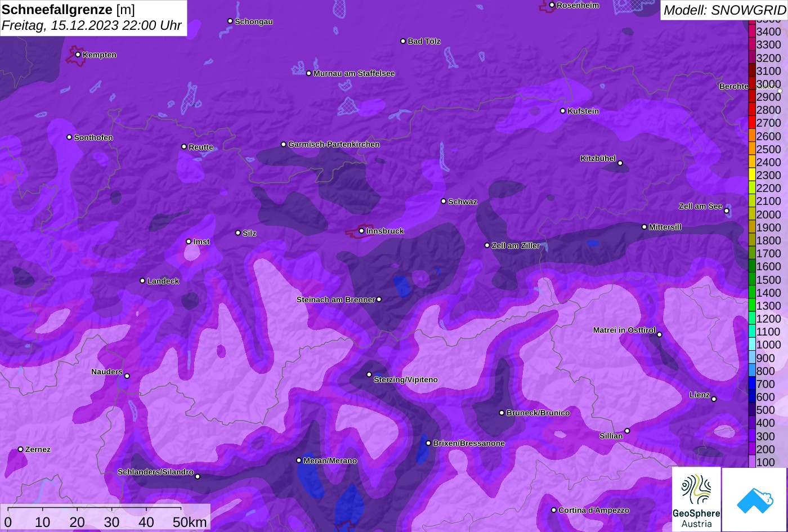This screenshot has width=788, height=532.
Task: Click the Schwaz marker dot
Action: (x=444, y=201)
